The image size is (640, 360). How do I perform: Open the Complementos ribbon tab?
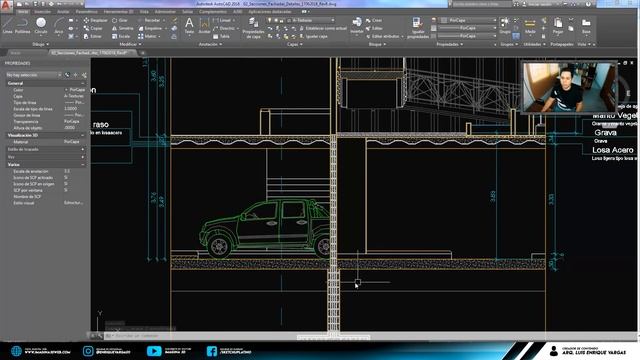[213, 12]
